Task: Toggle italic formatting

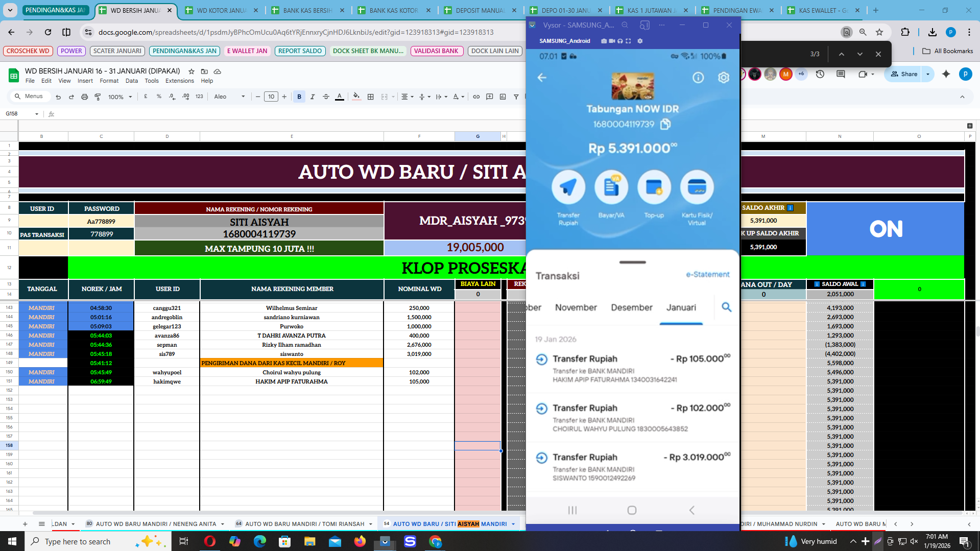Action: [x=313, y=97]
